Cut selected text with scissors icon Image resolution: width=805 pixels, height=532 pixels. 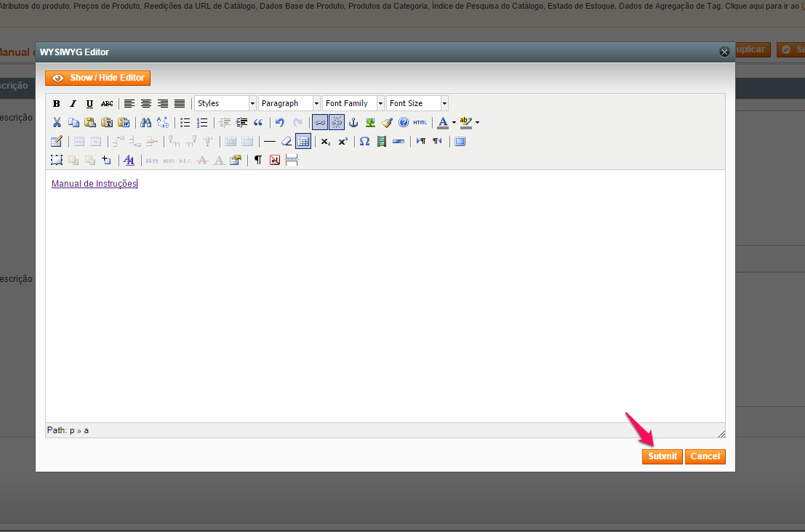coord(57,122)
